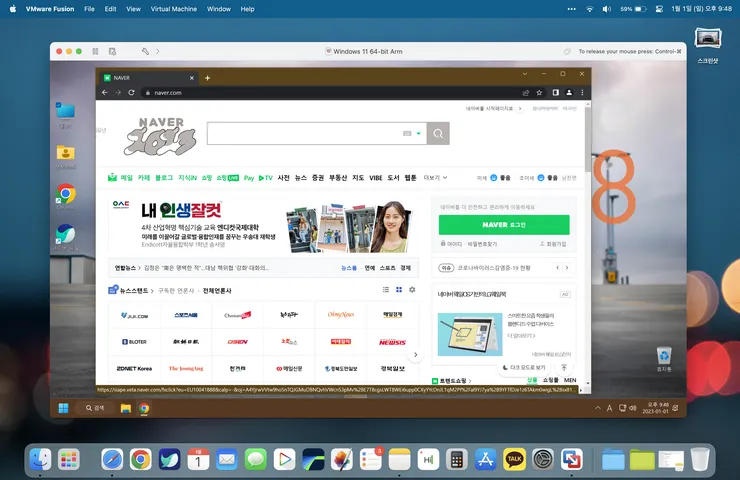This screenshot has width=740, height=480.
Task: Open a new Chrome tab
Action: click(207, 78)
